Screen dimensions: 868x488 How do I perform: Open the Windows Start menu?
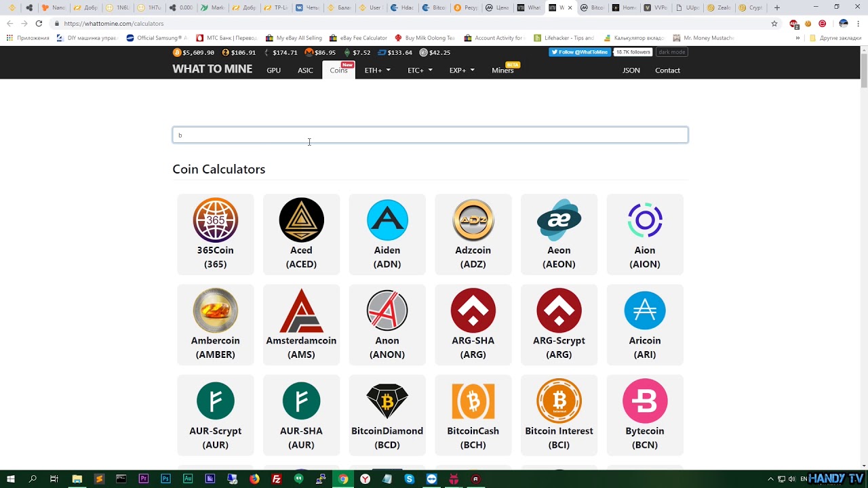click(x=11, y=479)
